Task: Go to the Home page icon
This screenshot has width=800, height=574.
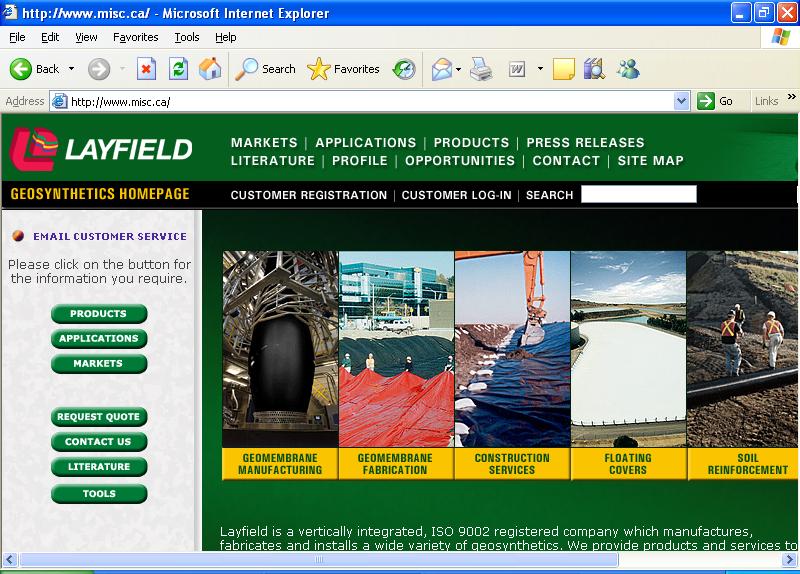Action: [x=210, y=69]
